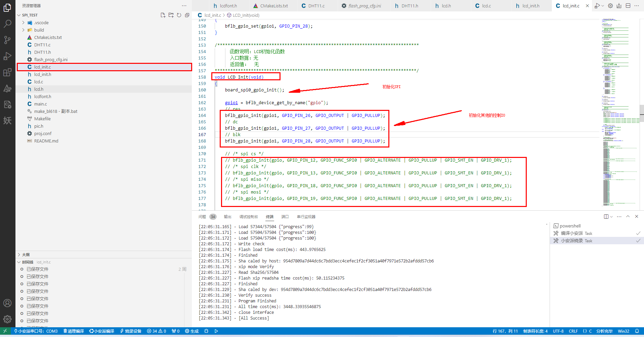Image resolution: width=644 pixels, height=337 pixels.
Task: Collapse the SPI_TEST project root
Action: tap(19, 15)
